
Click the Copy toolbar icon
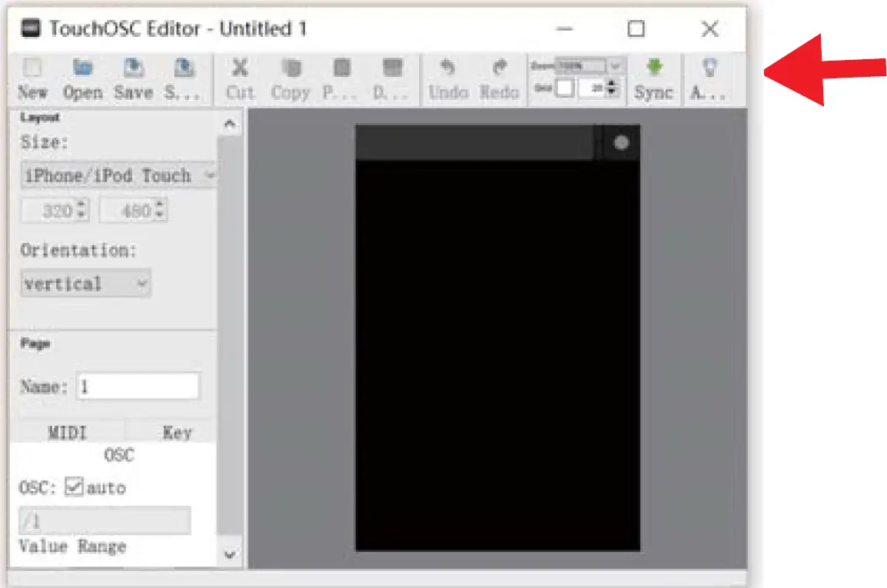[x=291, y=79]
